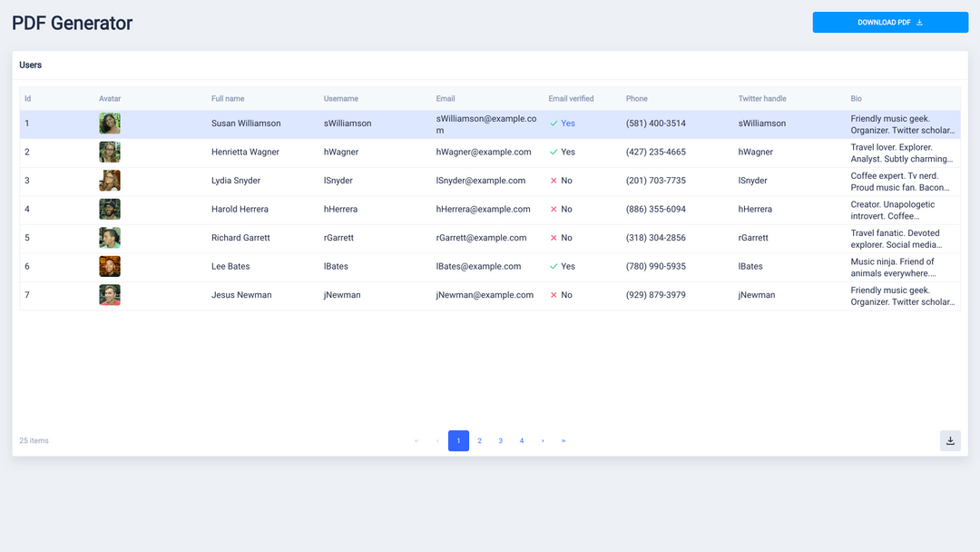This screenshot has width=980, height=552.
Task: Toggle email verified status for Henrietta Wagner
Action: 554,152
